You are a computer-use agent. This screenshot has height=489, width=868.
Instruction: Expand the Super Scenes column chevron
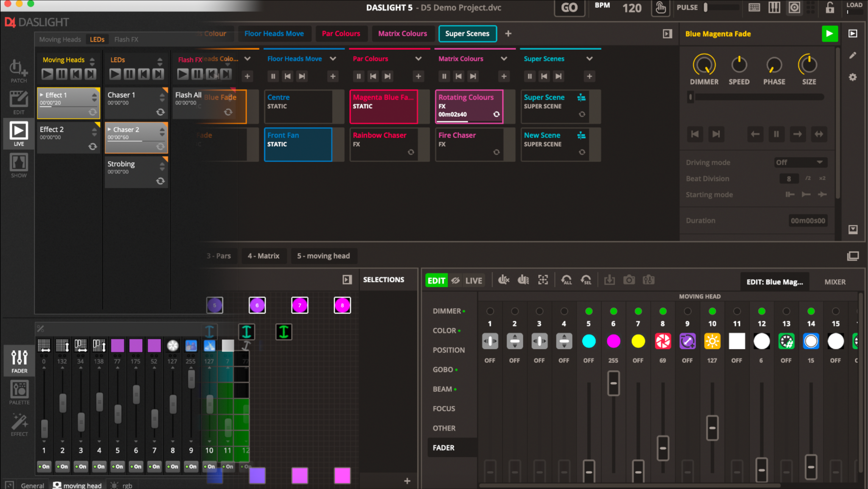tap(589, 59)
